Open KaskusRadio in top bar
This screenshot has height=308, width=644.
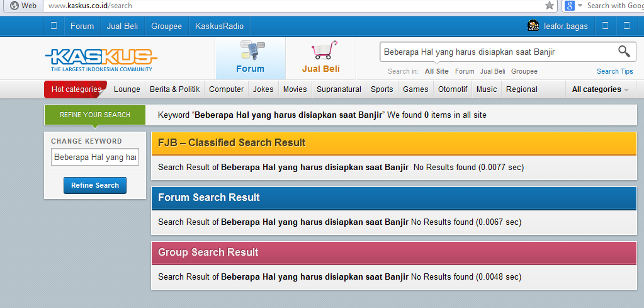pyautogui.click(x=219, y=26)
